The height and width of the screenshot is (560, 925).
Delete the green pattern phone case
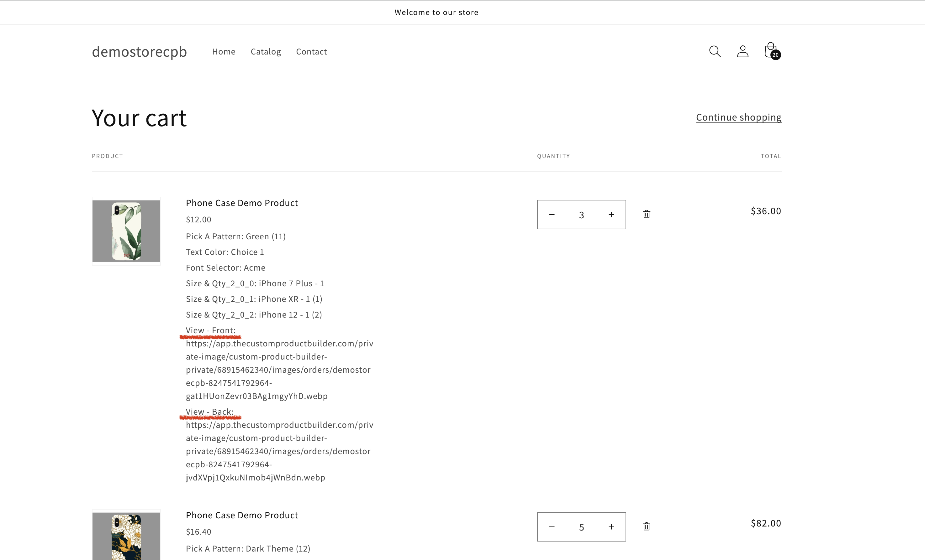click(647, 214)
